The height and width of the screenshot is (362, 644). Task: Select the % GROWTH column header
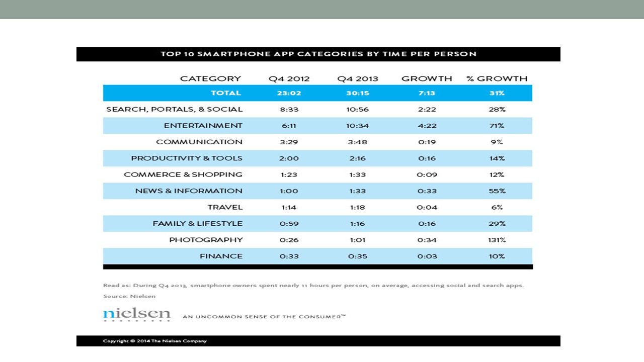pos(497,78)
